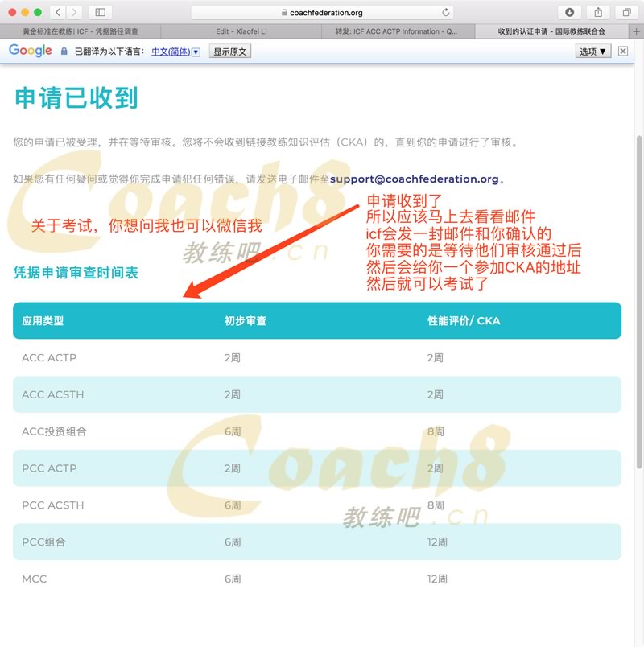
Task: Open the 中文(简体) language dropdown
Action: pos(175,51)
